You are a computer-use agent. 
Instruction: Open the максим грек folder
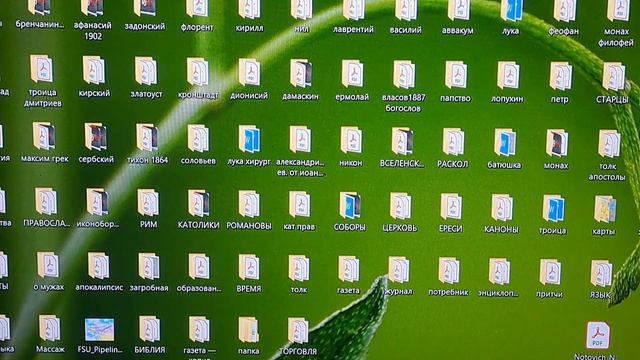point(44,136)
